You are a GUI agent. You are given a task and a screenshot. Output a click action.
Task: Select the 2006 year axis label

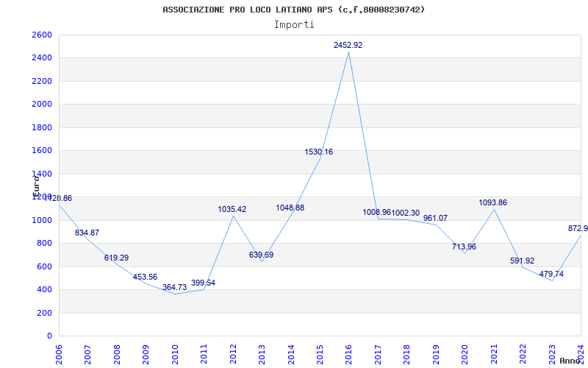59,354
